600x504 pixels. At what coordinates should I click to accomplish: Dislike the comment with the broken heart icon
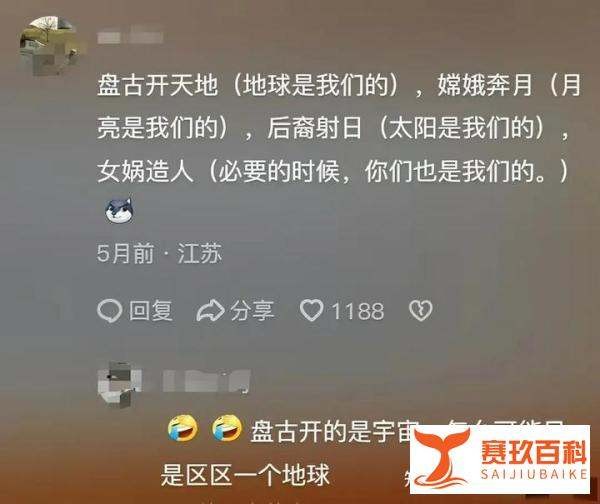click(421, 310)
